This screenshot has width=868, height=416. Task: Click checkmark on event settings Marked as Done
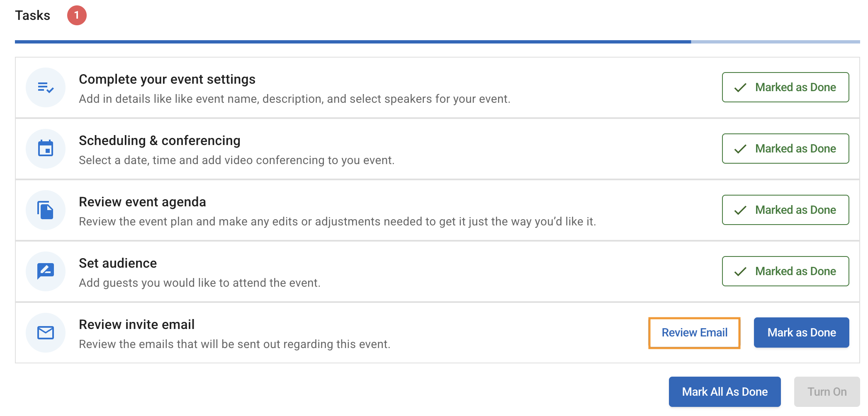pos(740,87)
